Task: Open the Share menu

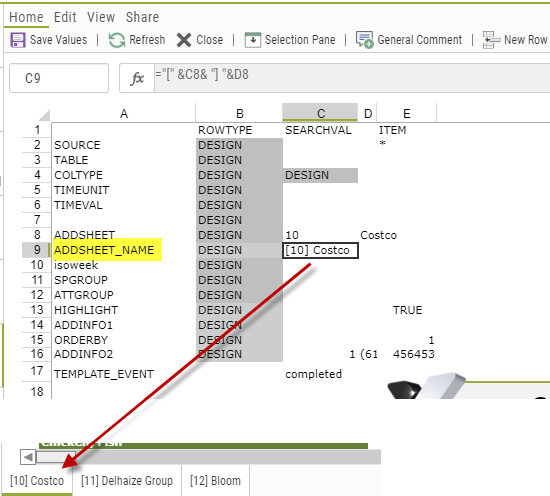Action: point(142,17)
